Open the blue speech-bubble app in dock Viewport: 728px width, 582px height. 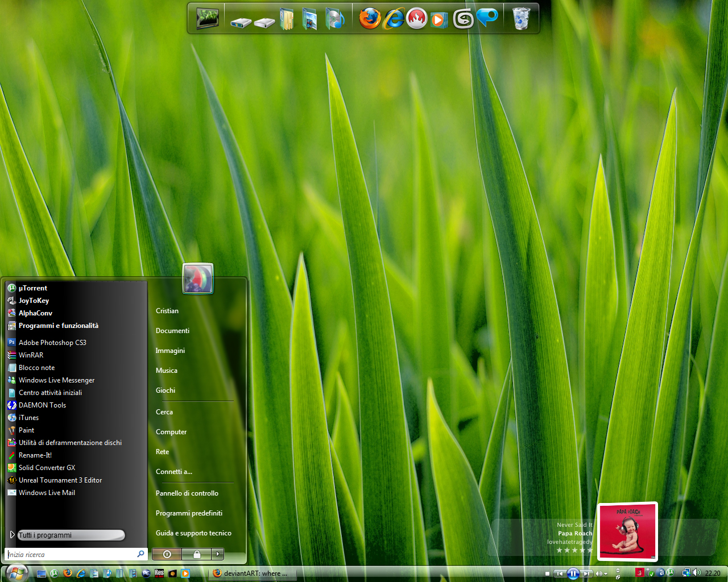tap(487, 18)
